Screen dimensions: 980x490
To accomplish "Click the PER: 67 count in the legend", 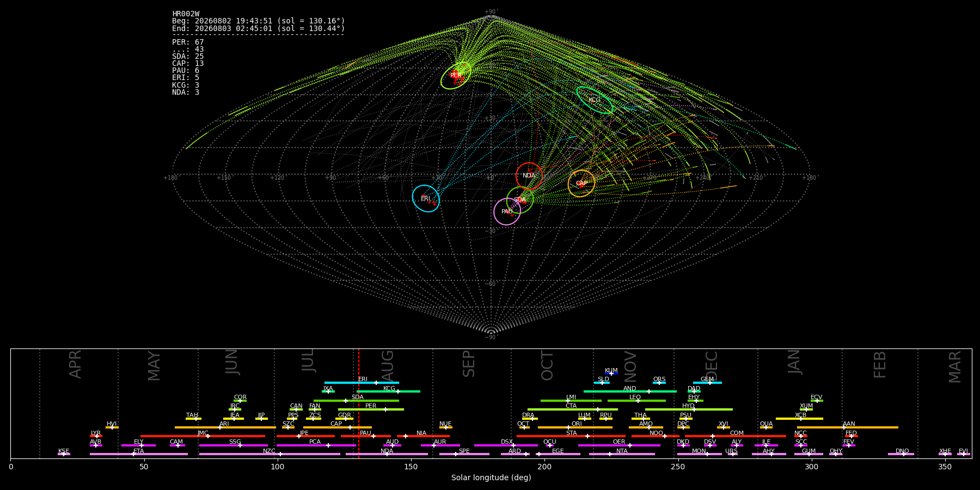I will click(x=188, y=42).
